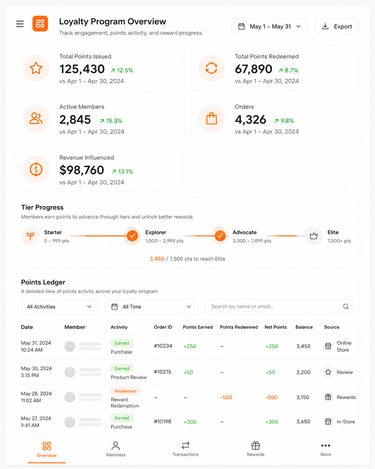Click the Balance column header
This screenshot has height=469, width=375.
point(304,327)
